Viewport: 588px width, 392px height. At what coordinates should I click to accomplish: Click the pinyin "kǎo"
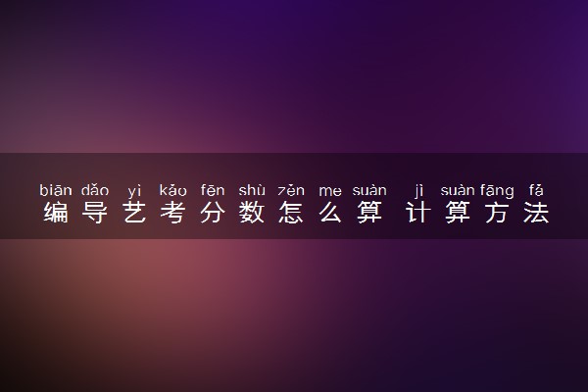[x=172, y=190]
